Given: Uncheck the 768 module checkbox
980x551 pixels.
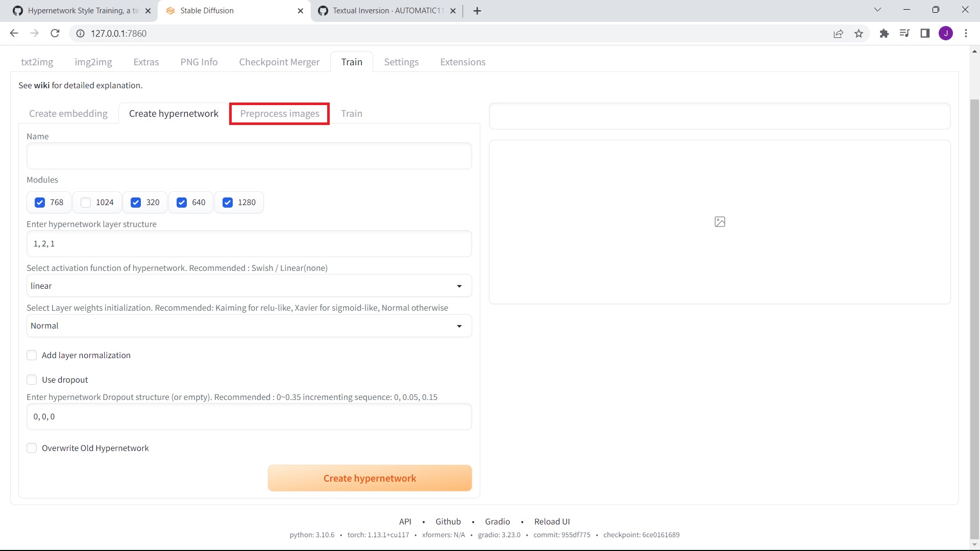Looking at the screenshot, I should 40,203.
